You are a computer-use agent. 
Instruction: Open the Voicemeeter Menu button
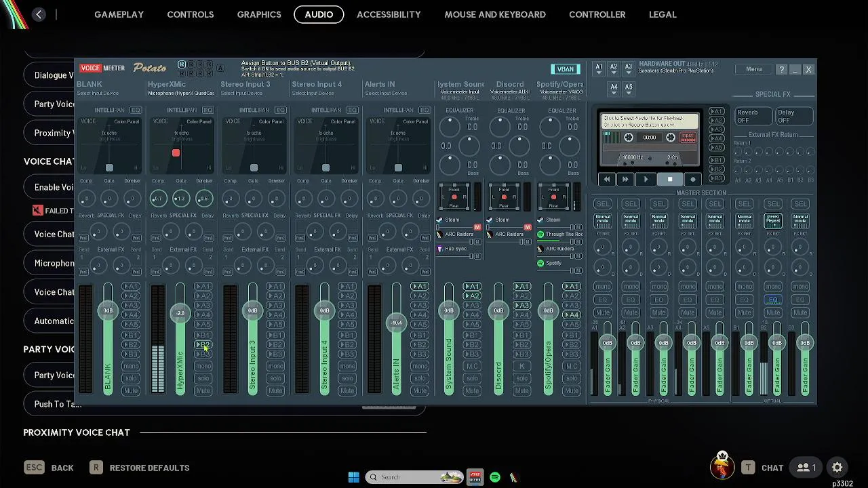753,69
